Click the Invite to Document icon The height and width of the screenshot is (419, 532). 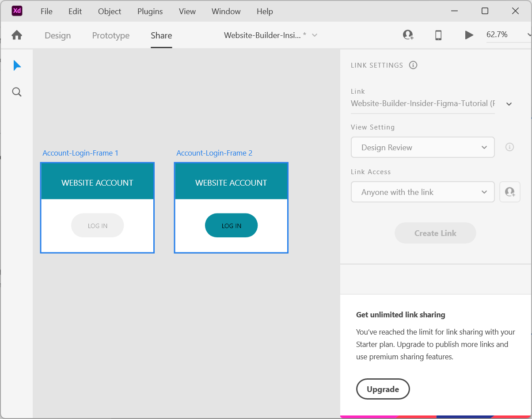tap(408, 35)
